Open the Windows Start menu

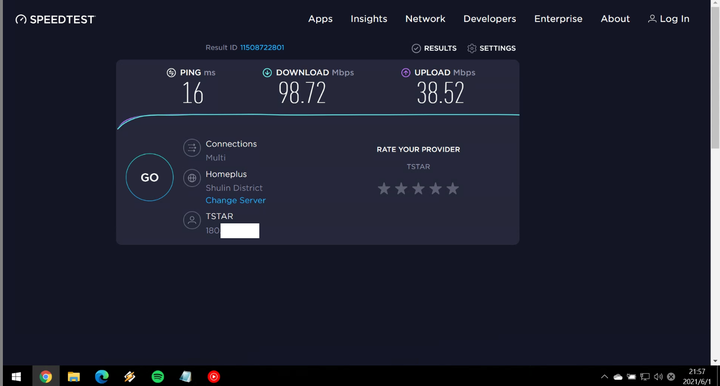(x=16, y=376)
